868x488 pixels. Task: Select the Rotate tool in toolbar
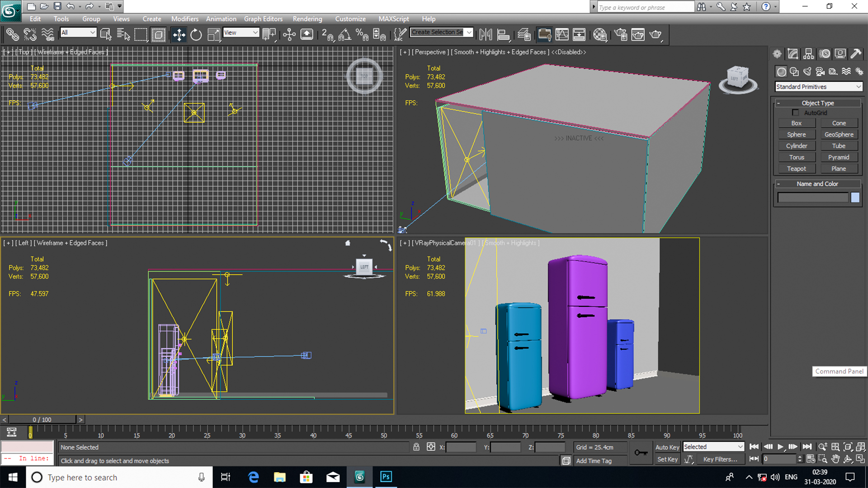(196, 35)
